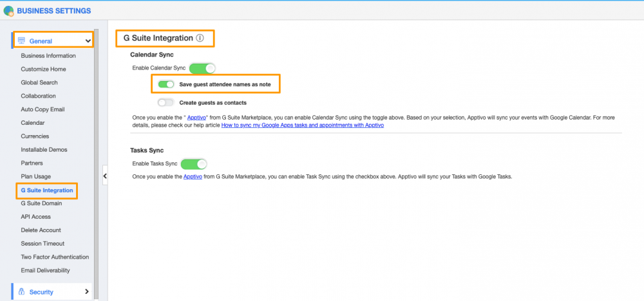Enable Create guests as contacts toggle
The image size is (644, 301).
point(166,102)
